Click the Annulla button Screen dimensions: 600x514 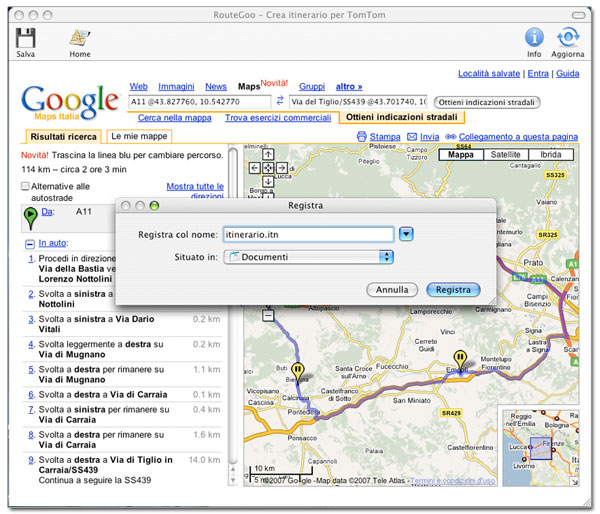point(392,290)
